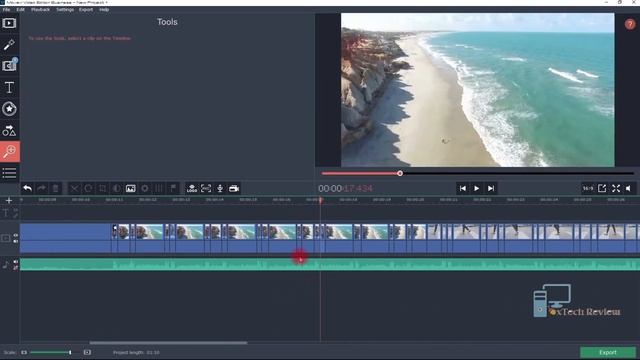Image resolution: width=640 pixels, height=360 pixels.
Task: Split clip using the scissors icon
Action: click(74, 188)
